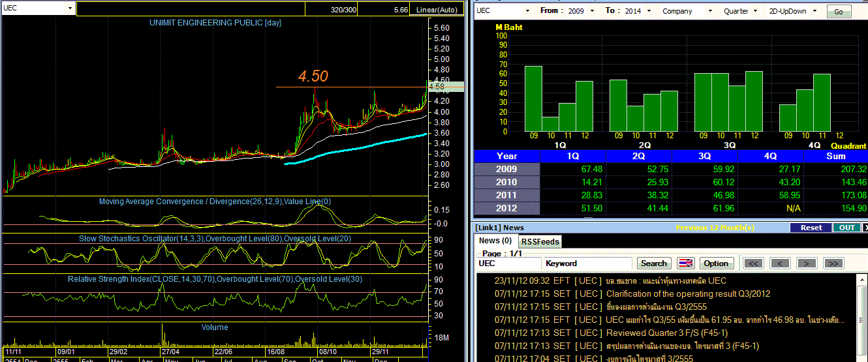Toggle the Thai/English language flag icon
Viewport: 868px width, 362px height.
686,264
